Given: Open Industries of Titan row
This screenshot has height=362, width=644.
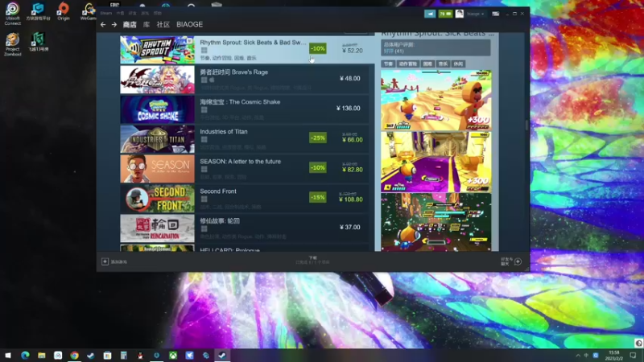Looking at the screenshot, I should point(245,138).
